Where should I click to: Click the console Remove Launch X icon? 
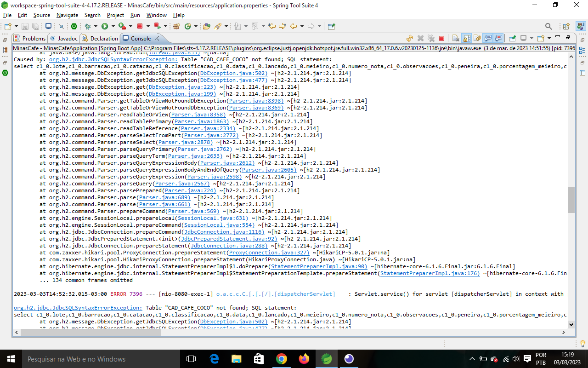click(x=420, y=39)
